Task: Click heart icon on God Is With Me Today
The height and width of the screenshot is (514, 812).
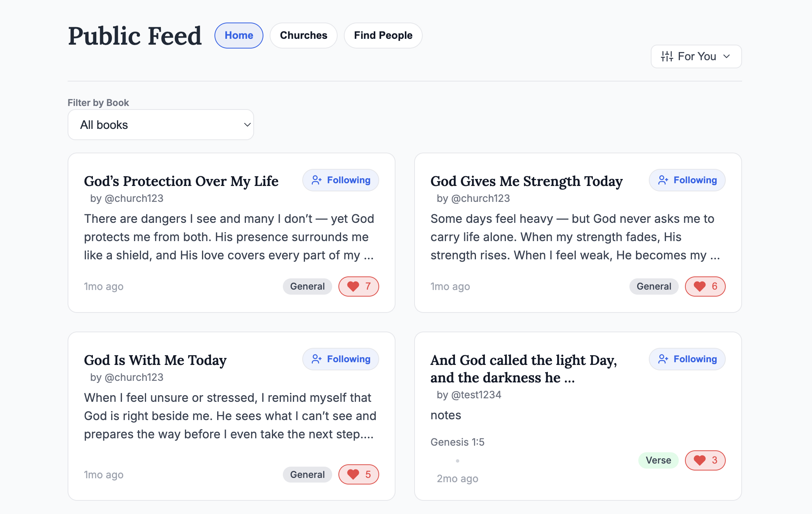Action: [353, 474]
